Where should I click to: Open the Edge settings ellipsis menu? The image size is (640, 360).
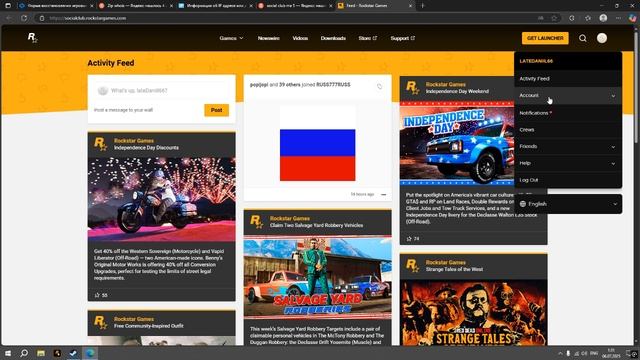point(618,18)
